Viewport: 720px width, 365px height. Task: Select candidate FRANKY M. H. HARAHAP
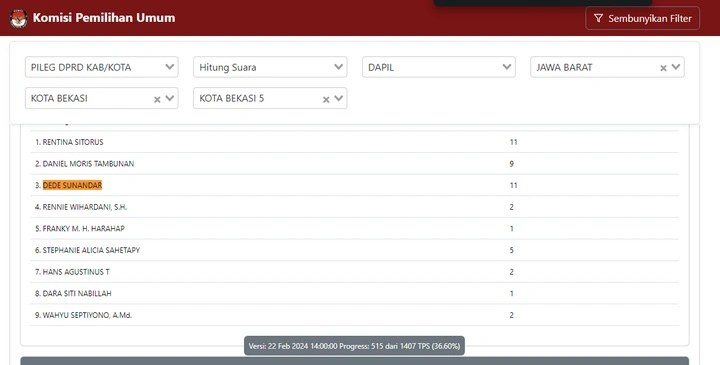(x=354, y=228)
